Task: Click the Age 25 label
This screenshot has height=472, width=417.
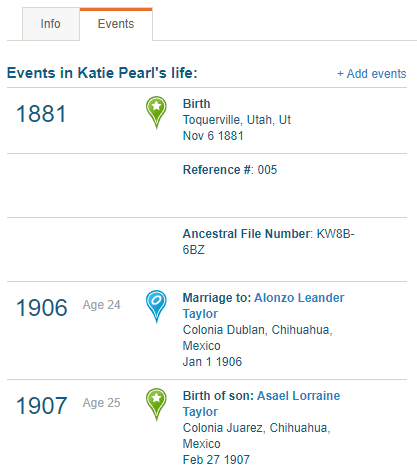Action: 102,403
